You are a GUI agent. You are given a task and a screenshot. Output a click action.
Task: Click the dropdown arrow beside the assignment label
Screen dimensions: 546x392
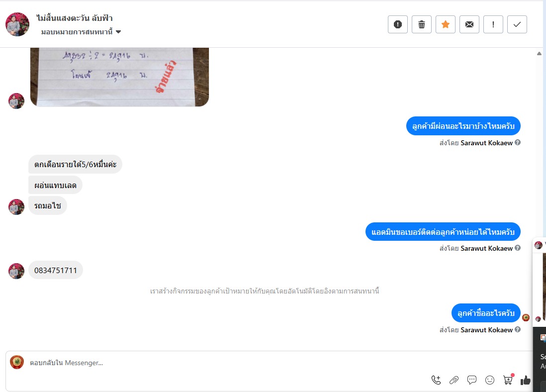[118, 32]
